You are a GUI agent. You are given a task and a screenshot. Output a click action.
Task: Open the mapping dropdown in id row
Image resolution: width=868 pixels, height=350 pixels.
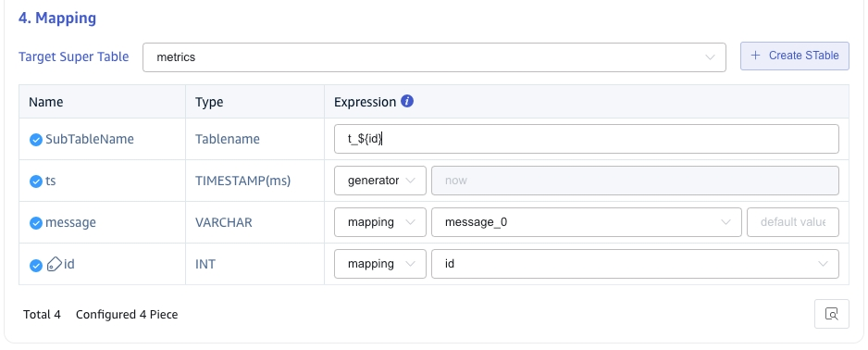click(x=379, y=264)
